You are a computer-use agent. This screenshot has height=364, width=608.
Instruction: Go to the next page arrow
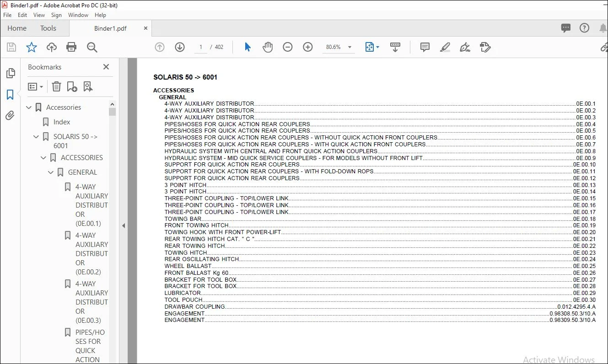pyautogui.click(x=180, y=47)
